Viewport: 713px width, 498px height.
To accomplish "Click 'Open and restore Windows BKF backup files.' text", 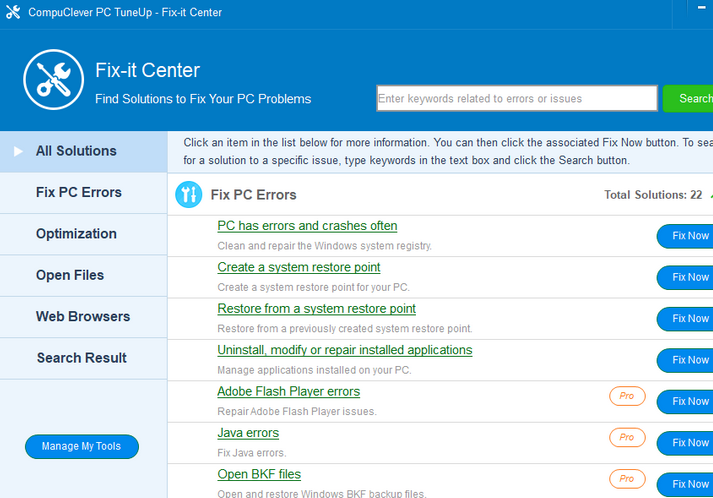I will [321, 493].
